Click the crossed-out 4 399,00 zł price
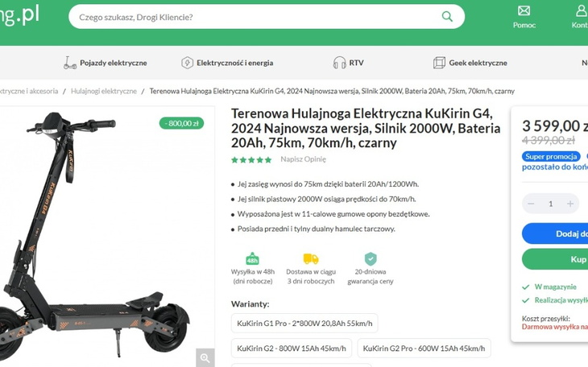 coord(549,141)
